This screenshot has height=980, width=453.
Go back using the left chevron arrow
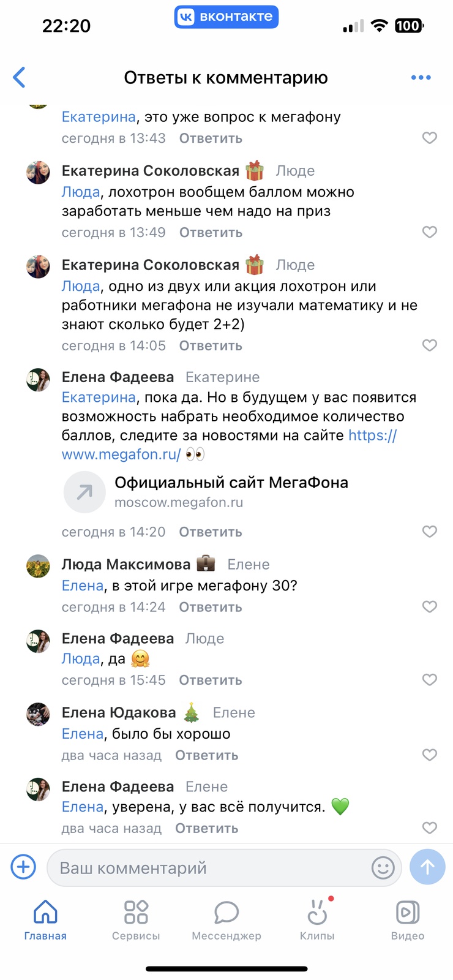[20, 78]
